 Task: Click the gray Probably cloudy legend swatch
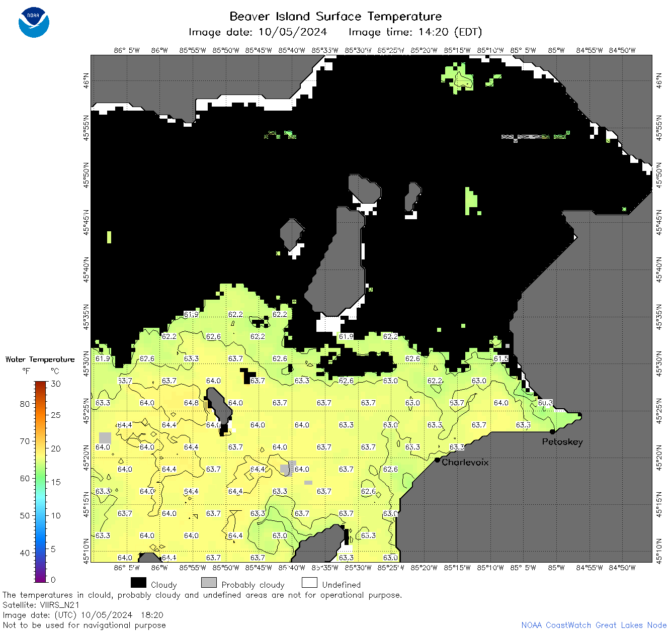click(209, 582)
